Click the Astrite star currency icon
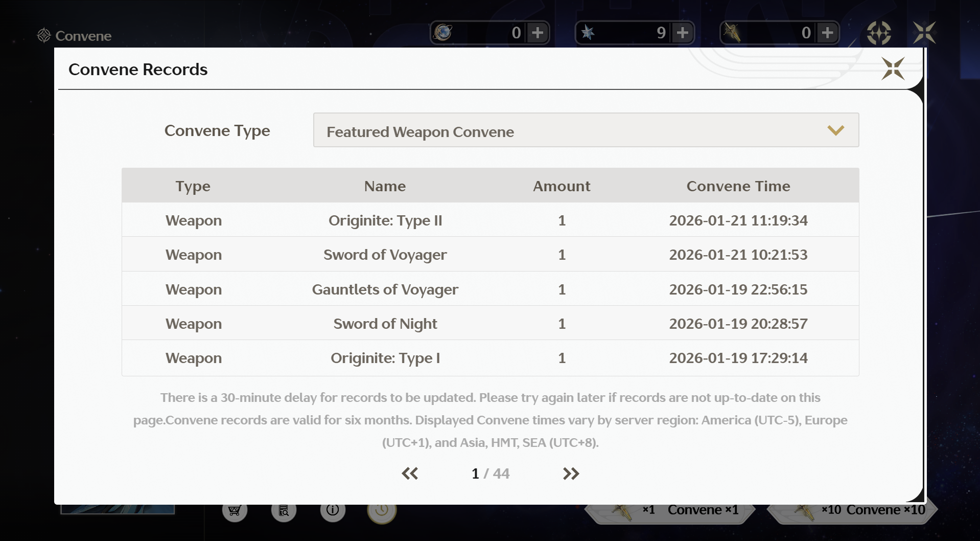The height and width of the screenshot is (541, 980). tap(588, 33)
